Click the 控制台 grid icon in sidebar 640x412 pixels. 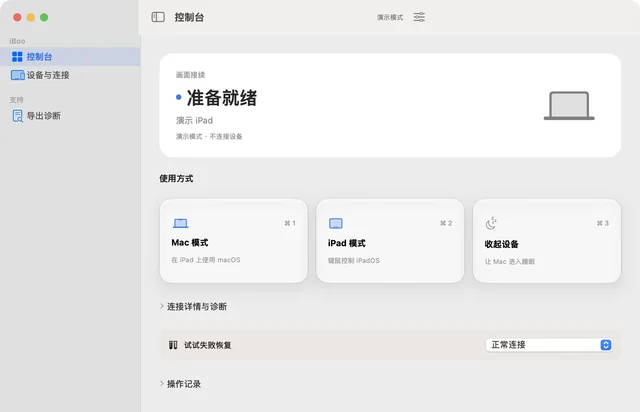17,57
